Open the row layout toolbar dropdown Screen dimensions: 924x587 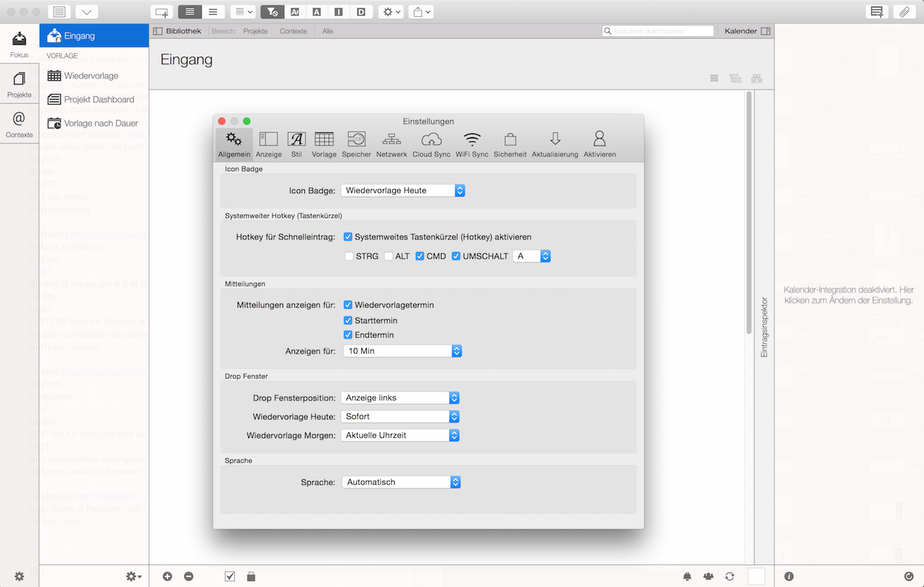(x=243, y=12)
